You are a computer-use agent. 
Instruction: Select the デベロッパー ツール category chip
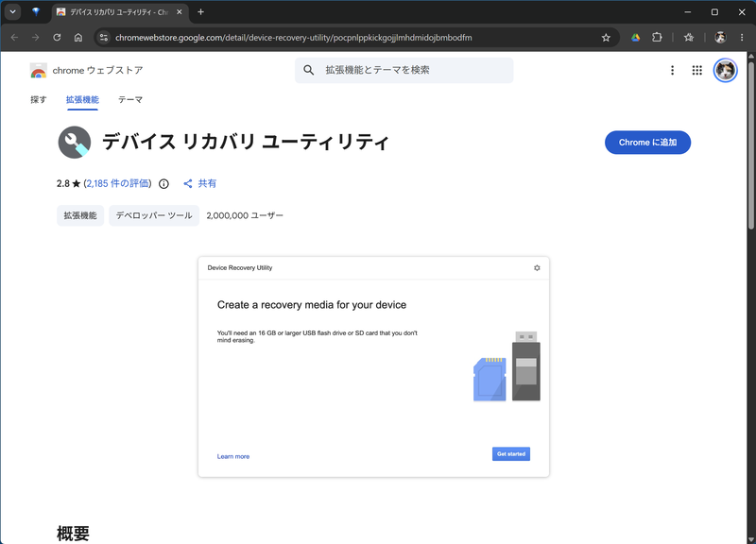(x=154, y=215)
